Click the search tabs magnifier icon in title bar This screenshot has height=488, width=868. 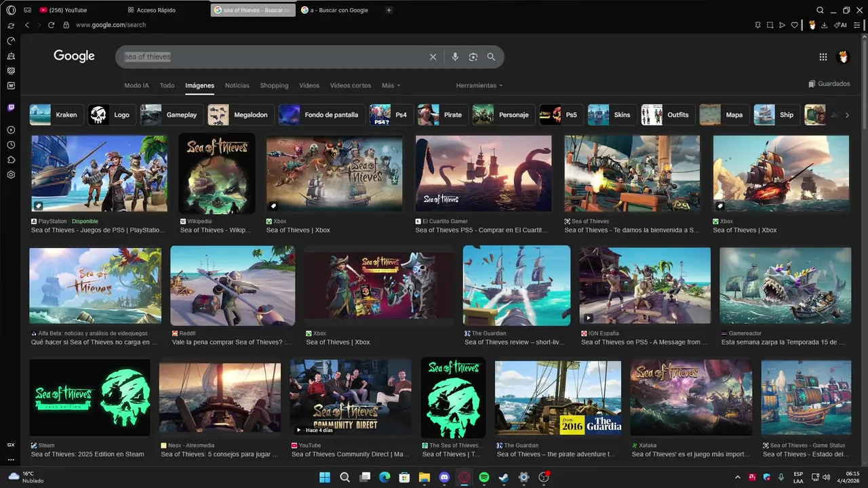[x=820, y=10]
